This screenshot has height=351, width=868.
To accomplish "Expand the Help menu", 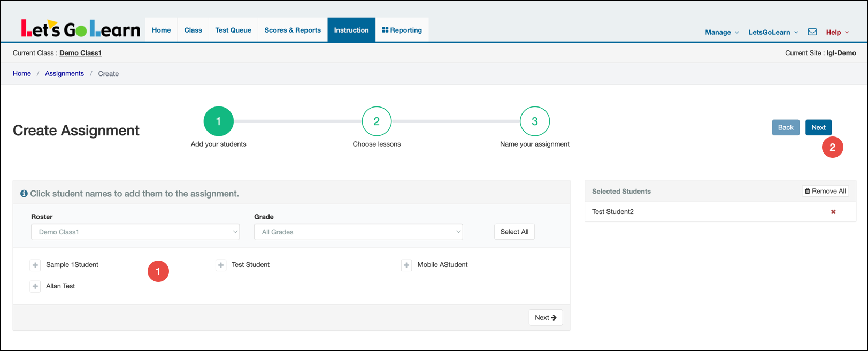I will [838, 32].
